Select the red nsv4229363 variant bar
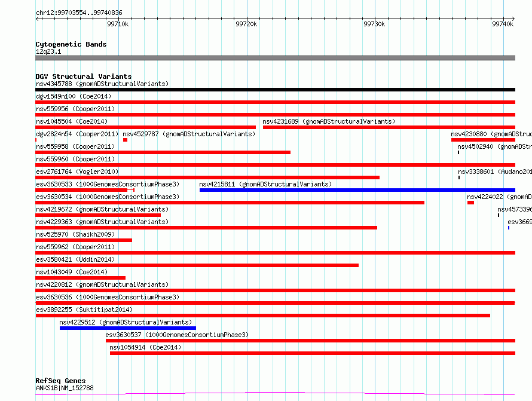 point(206,228)
